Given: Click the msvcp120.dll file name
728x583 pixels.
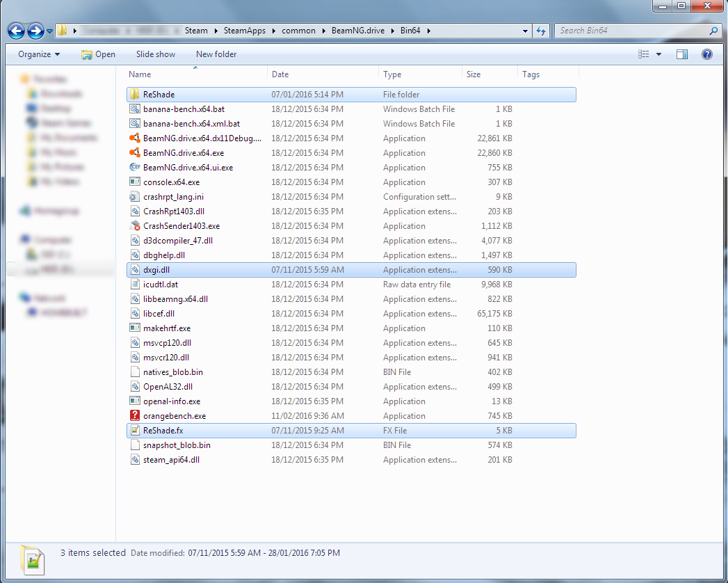Looking at the screenshot, I should 167,343.
